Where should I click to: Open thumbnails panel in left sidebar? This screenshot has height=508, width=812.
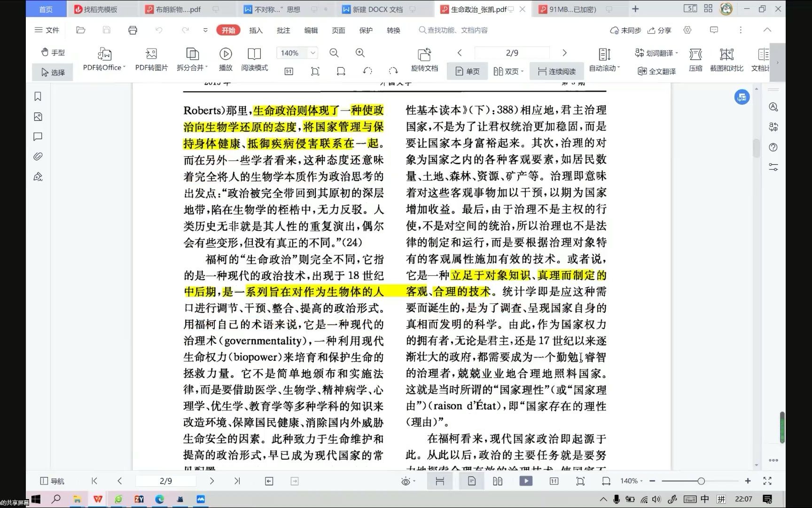[x=38, y=117]
